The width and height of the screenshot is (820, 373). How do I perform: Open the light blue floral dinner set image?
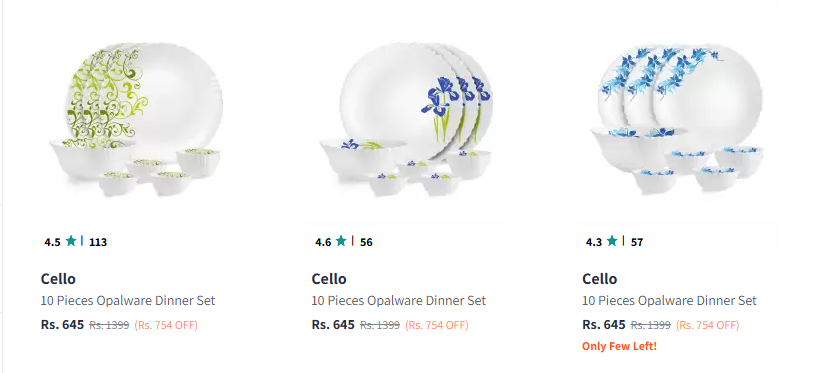click(x=678, y=119)
